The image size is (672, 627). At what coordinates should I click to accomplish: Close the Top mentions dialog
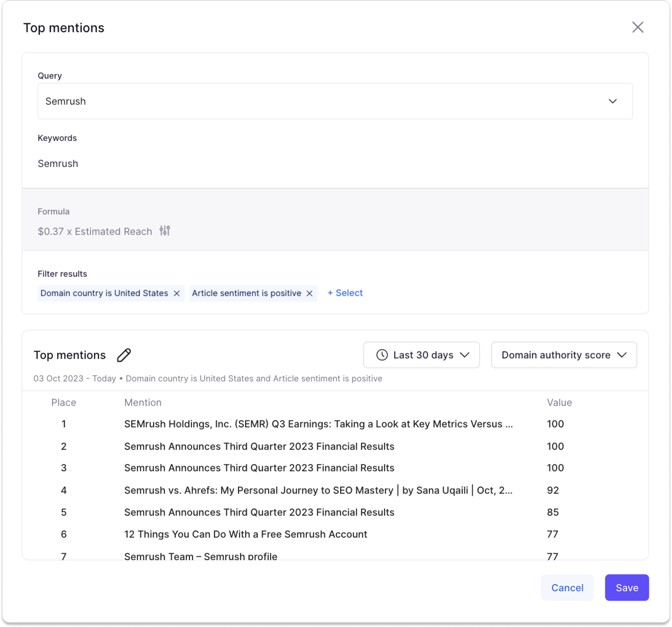click(637, 27)
